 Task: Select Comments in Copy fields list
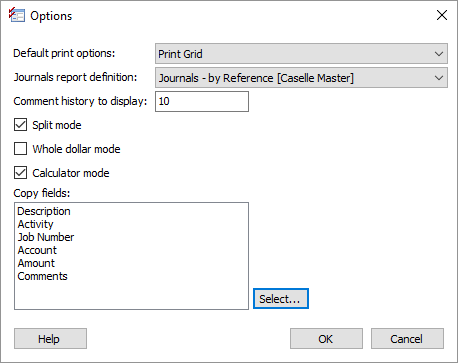pyautogui.click(x=42, y=276)
